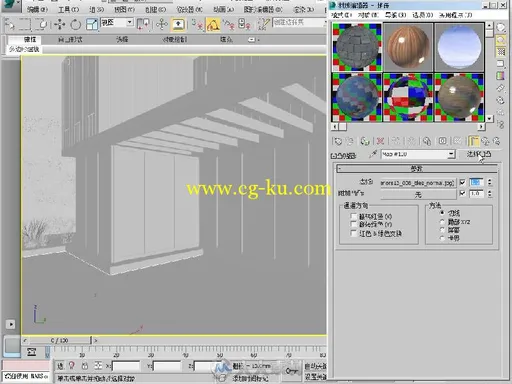Select the World method radio button
This screenshot has height=384, width=512.
click(x=442, y=238)
